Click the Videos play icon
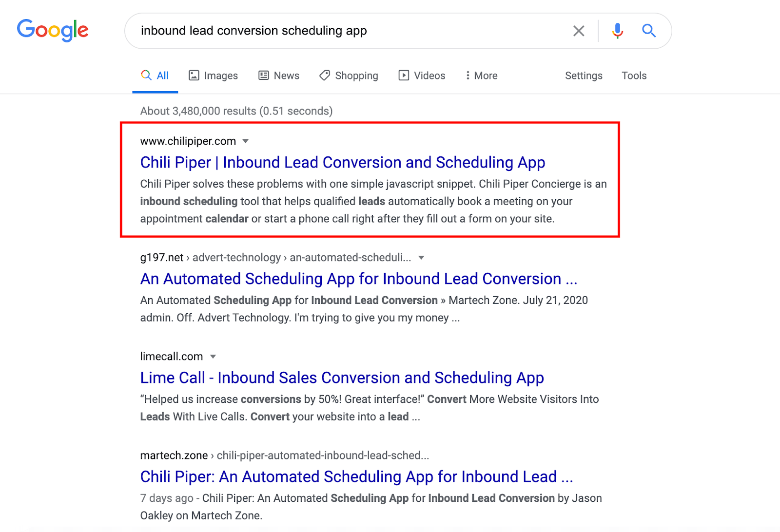 click(404, 76)
